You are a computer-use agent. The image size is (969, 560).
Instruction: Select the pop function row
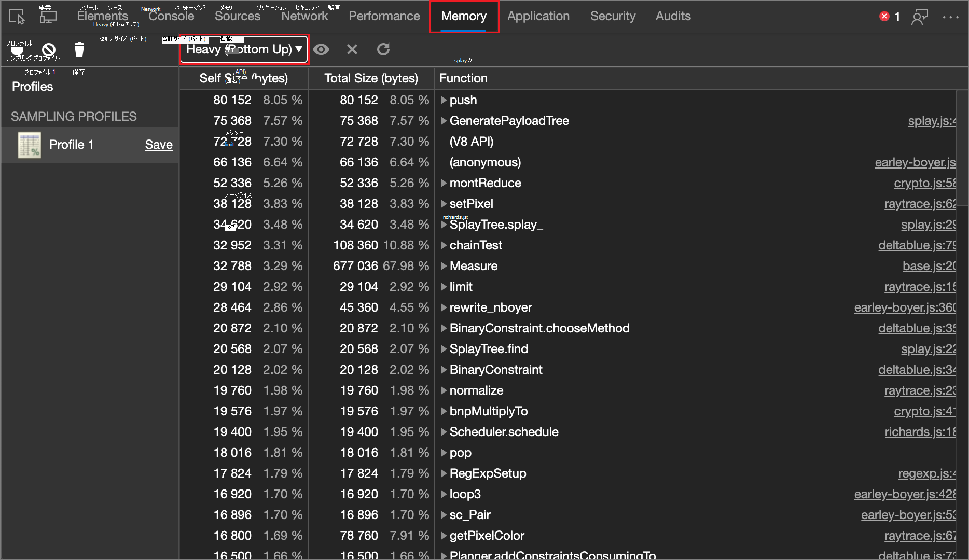point(568,453)
